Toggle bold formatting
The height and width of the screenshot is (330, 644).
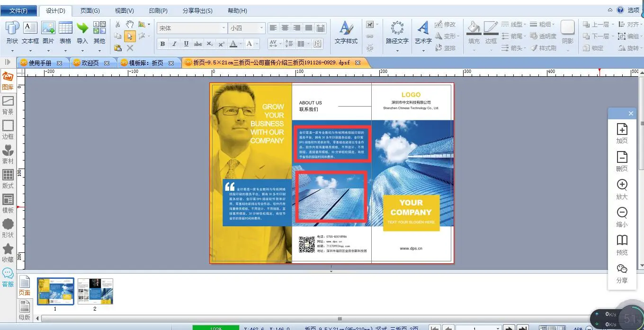pyautogui.click(x=162, y=44)
